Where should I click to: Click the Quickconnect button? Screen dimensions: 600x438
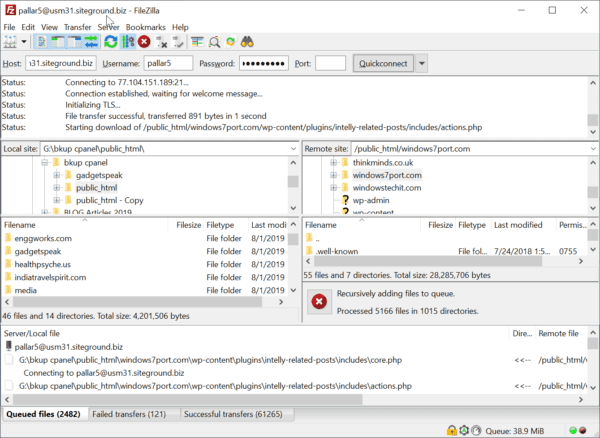click(383, 63)
